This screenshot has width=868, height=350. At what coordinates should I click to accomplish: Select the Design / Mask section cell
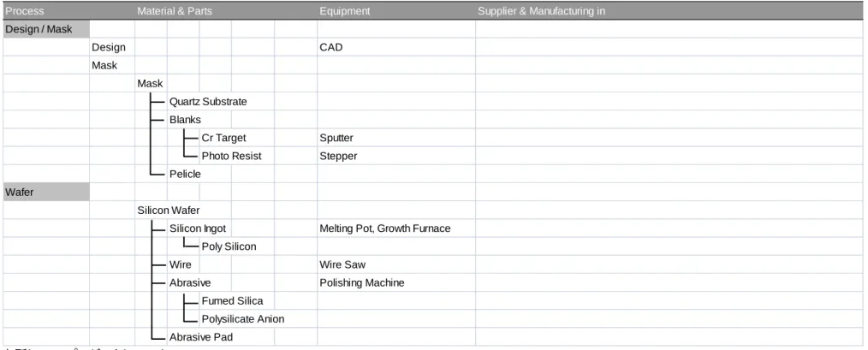46,29
